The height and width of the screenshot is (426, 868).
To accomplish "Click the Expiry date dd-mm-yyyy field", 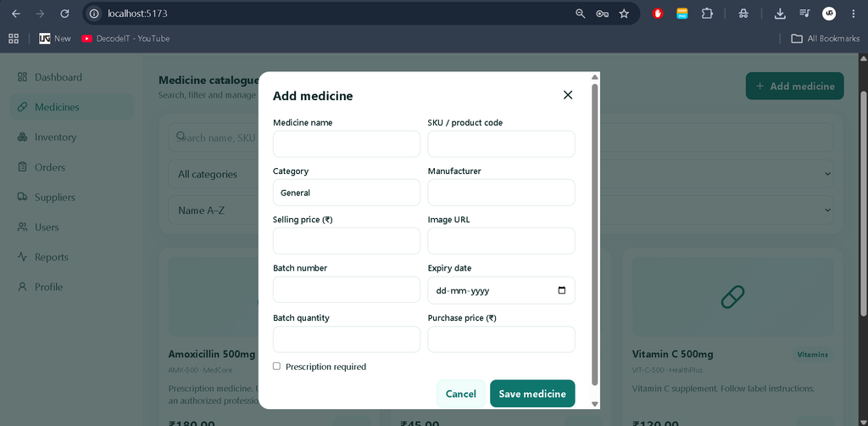I will click(501, 290).
